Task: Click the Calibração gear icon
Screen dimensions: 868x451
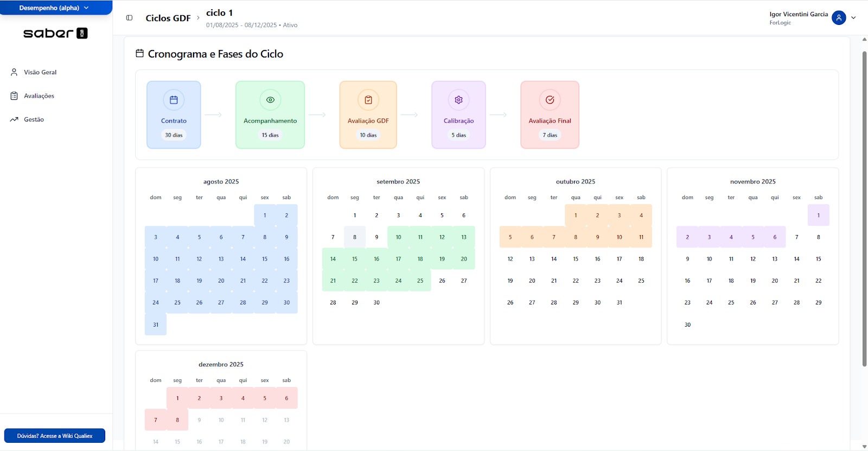Action: pos(458,100)
